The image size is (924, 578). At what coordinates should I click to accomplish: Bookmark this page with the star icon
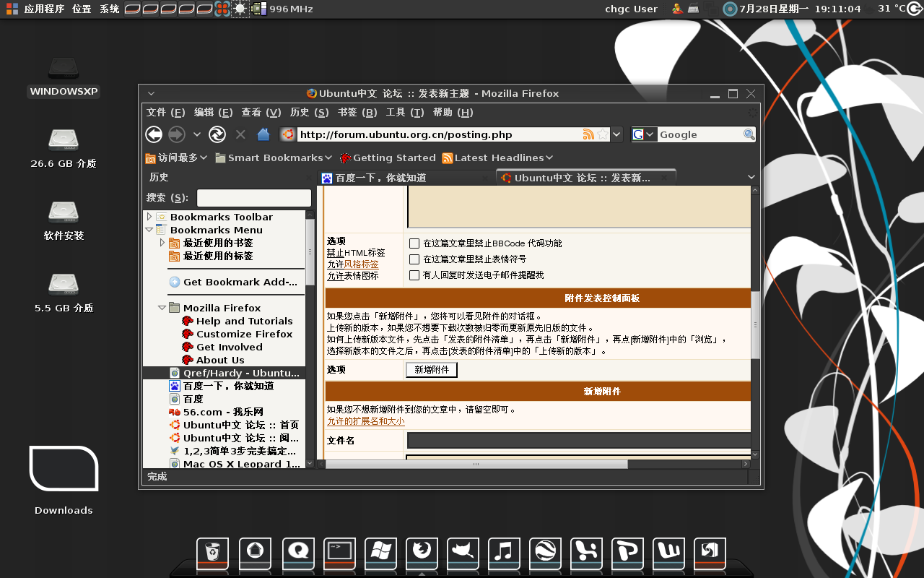pos(603,134)
